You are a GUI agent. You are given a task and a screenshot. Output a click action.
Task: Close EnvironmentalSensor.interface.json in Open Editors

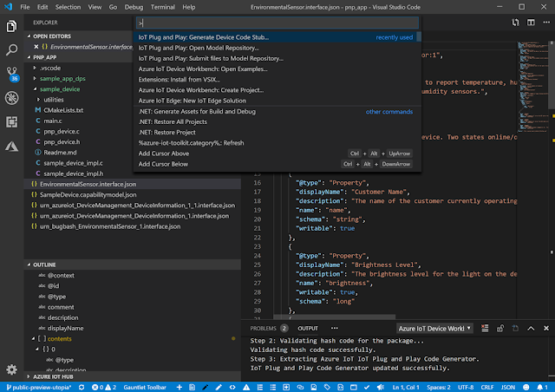[35, 46]
